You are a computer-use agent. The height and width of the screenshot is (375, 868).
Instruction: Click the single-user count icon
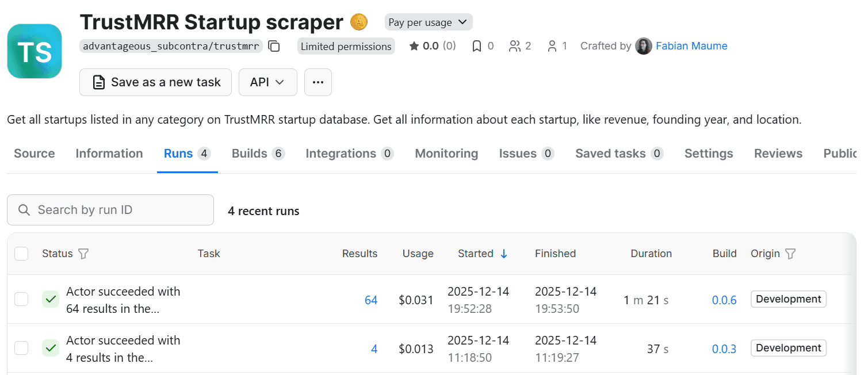(552, 46)
